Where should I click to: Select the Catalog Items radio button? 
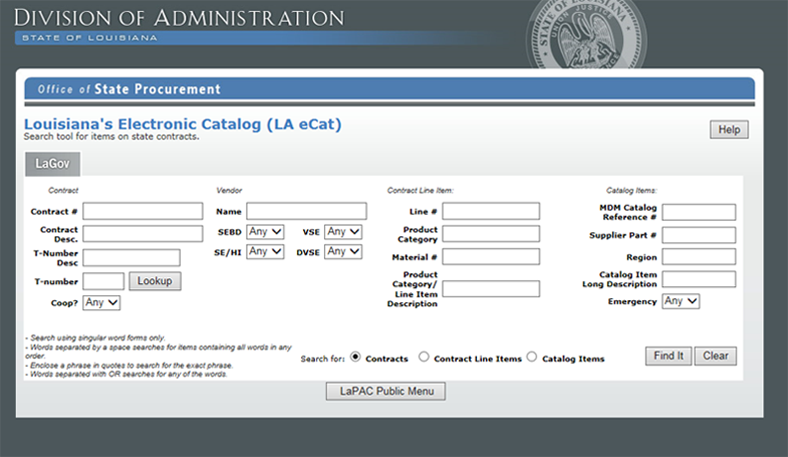pos(532,357)
